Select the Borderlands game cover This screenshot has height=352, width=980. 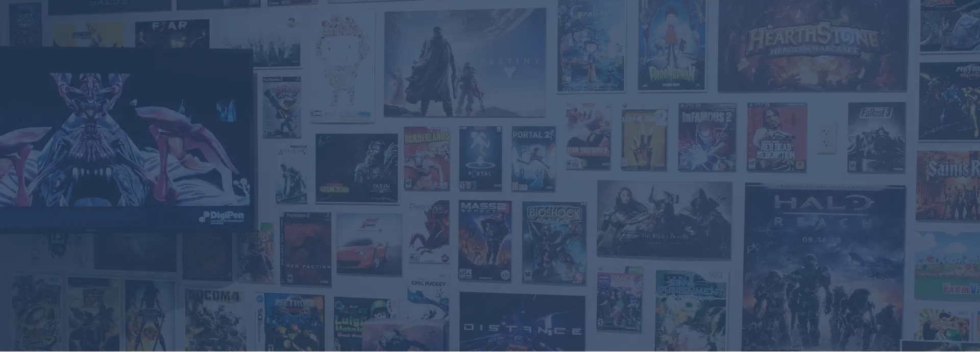pos(427,159)
